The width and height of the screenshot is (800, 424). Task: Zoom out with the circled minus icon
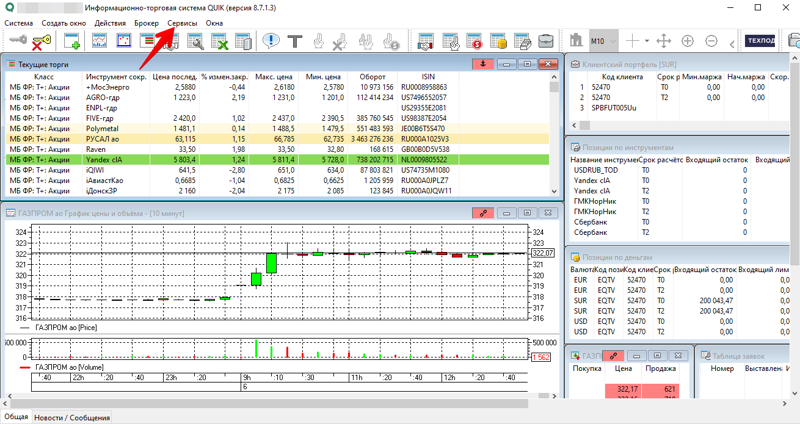(711, 41)
